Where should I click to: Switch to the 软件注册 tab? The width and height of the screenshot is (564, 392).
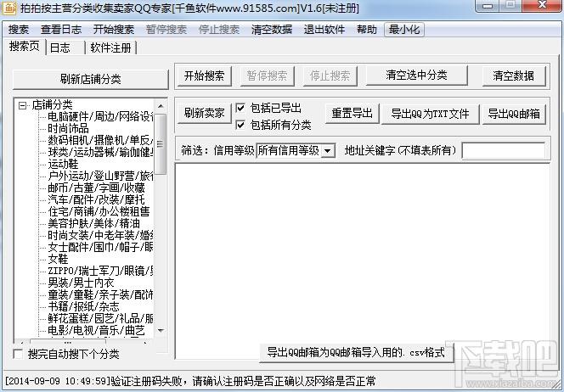click(110, 48)
